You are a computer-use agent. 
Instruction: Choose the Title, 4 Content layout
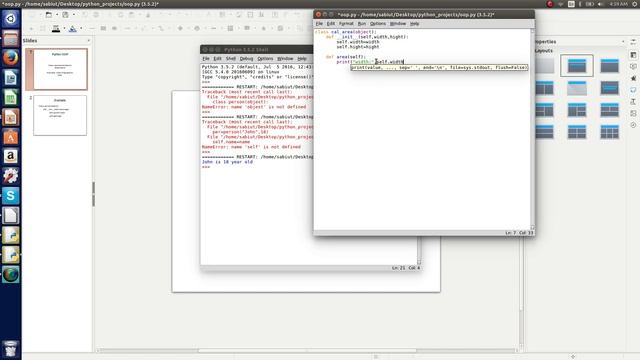577,132
